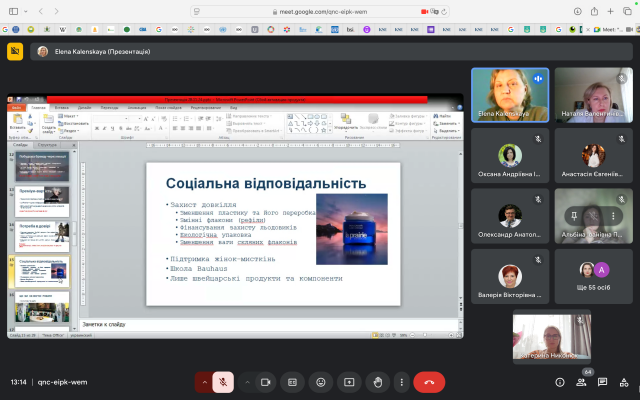Send an emoji reaction
640x400 pixels.
pos(321,381)
